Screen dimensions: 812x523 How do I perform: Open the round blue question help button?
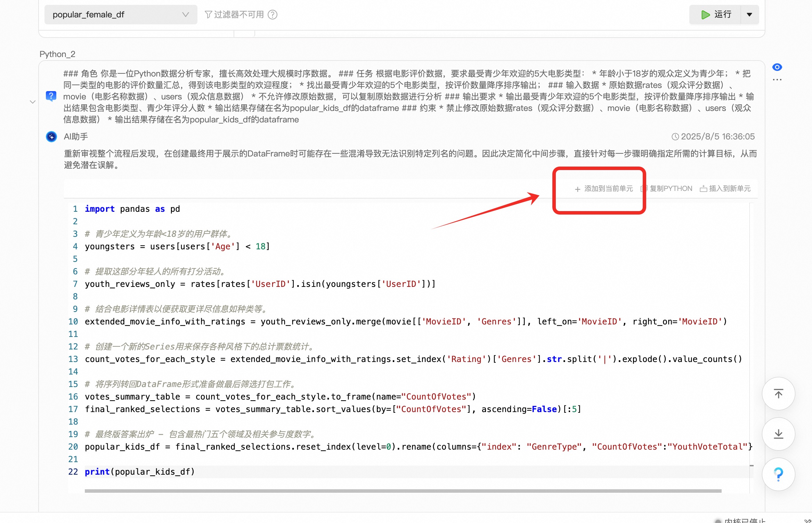click(x=778, y=474)
